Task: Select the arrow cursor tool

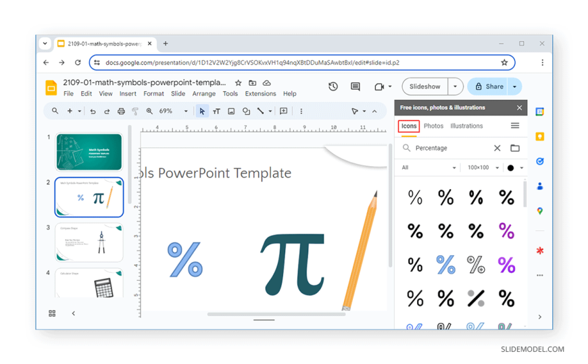Action: click(x=202, y=111)
